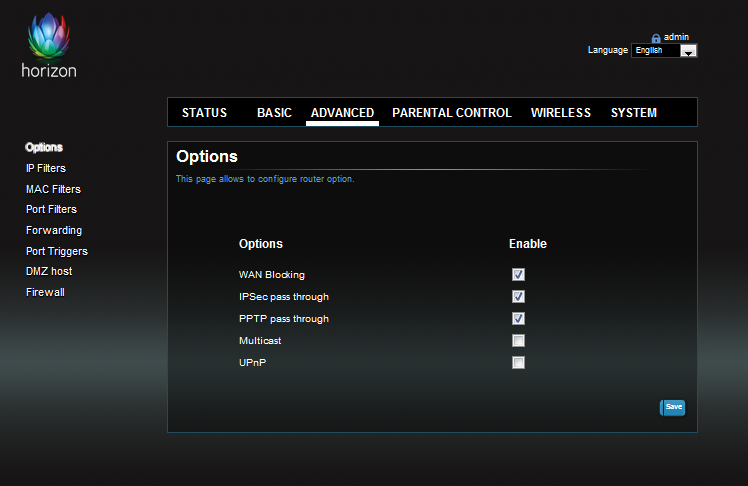Open Port Filters page
The width and height of the screenshot is (748, 486).
click(52, 209)
